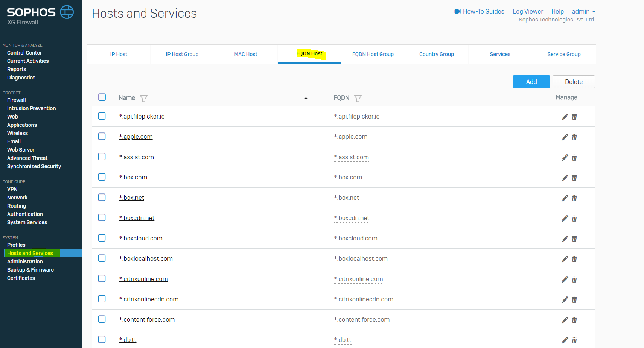Open Authentication in sidebar
This screenshot has width=644, height=348.
[25, 214]
